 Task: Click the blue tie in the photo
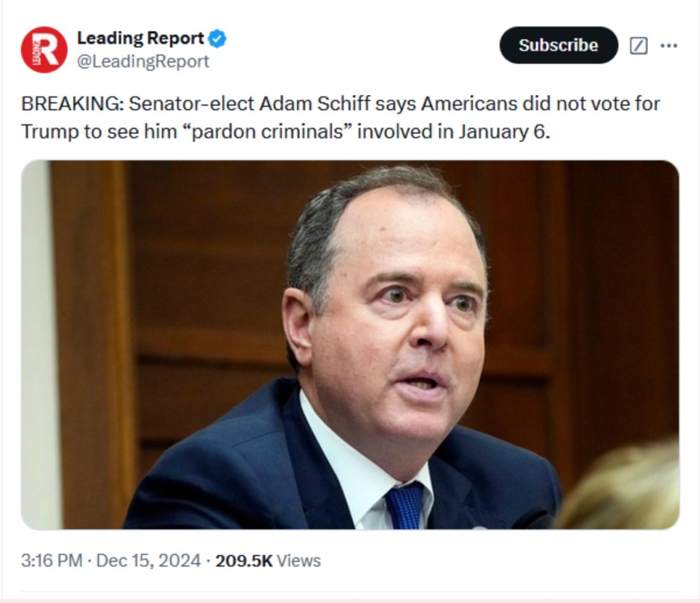coord(405,506)
